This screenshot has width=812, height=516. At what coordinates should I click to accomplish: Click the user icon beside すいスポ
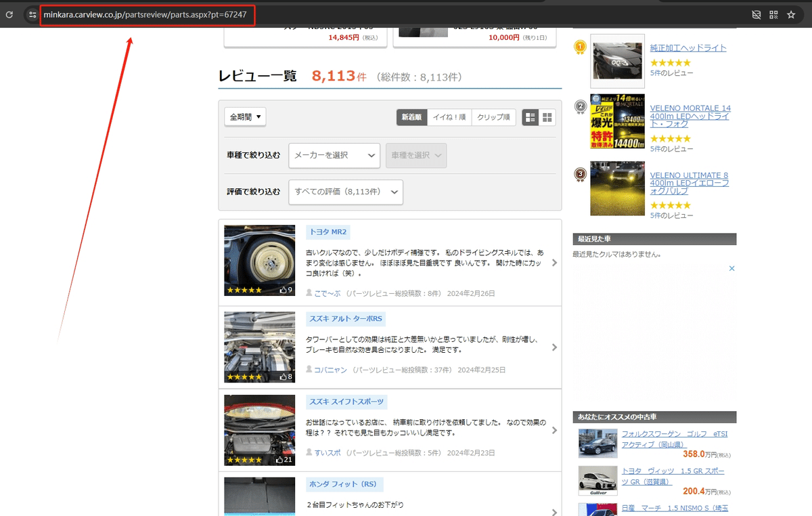(x=309, y=452)
